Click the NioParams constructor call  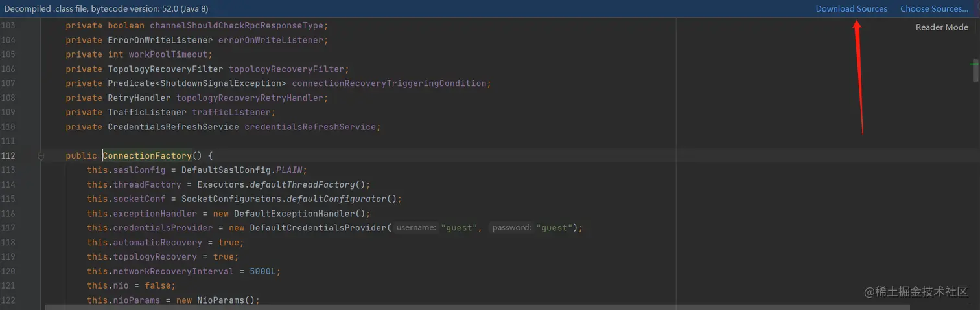pos(220,300)
